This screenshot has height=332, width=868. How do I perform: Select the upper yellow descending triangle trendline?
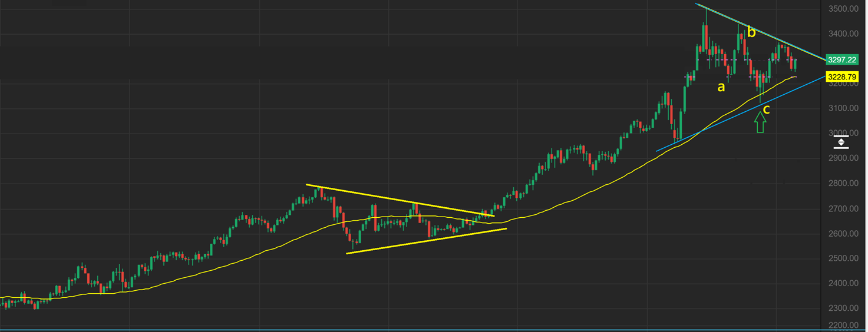[x=401, y=200]
